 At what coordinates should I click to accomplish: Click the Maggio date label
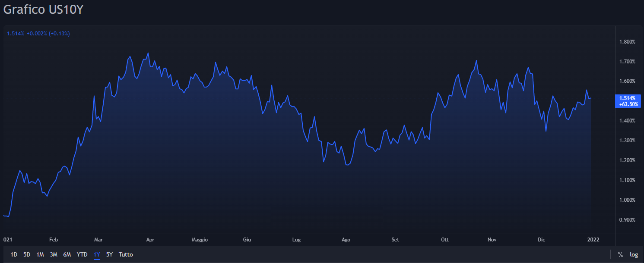[x=200, y=240]
